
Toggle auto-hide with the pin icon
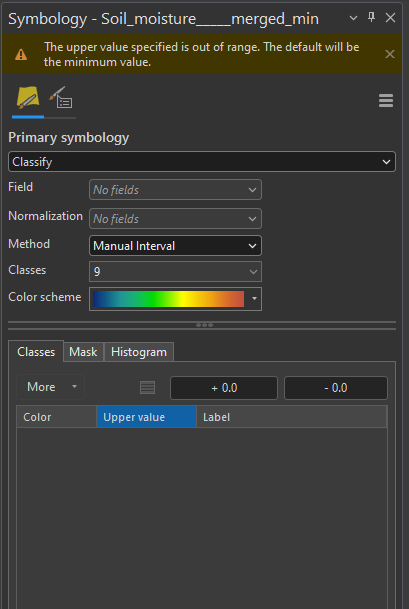point(372,17)
